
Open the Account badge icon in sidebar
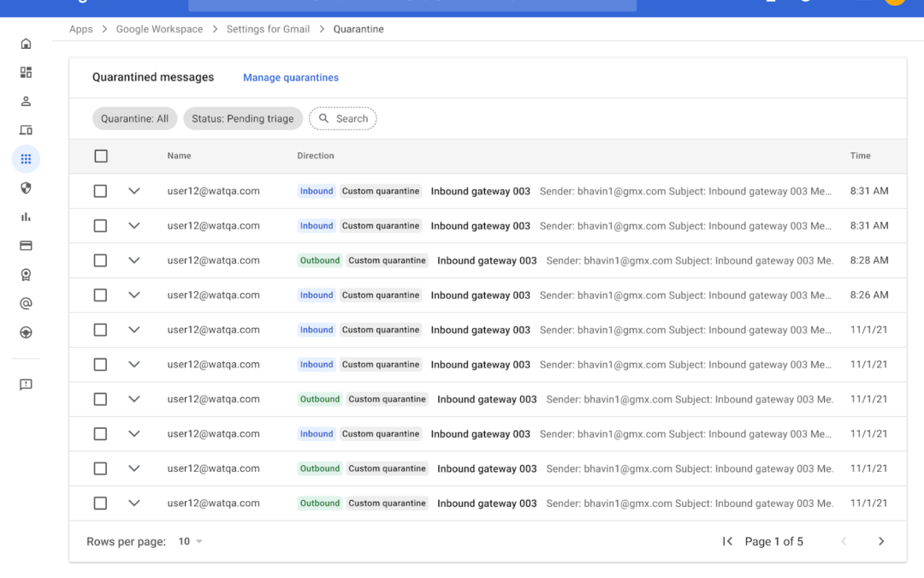coord(26,274)
